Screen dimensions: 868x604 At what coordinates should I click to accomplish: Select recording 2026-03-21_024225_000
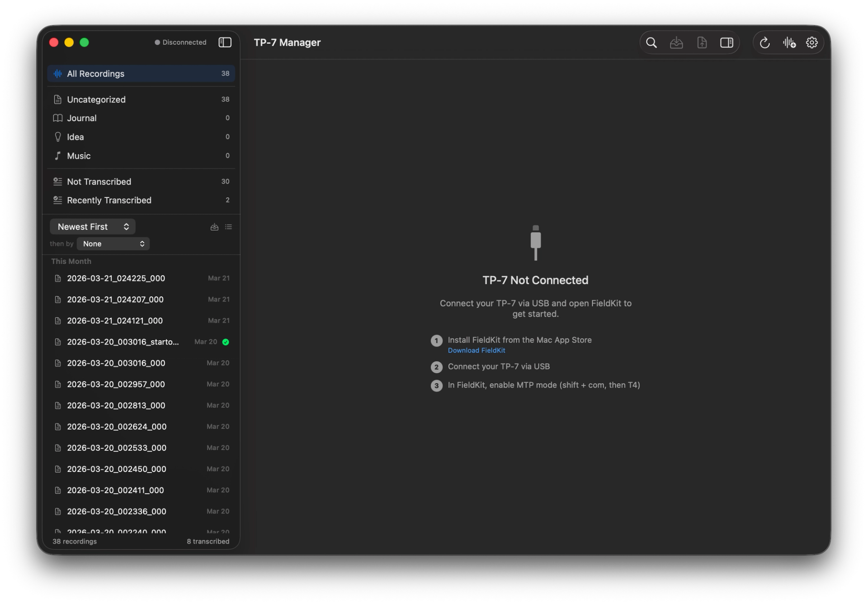point(141,278)
